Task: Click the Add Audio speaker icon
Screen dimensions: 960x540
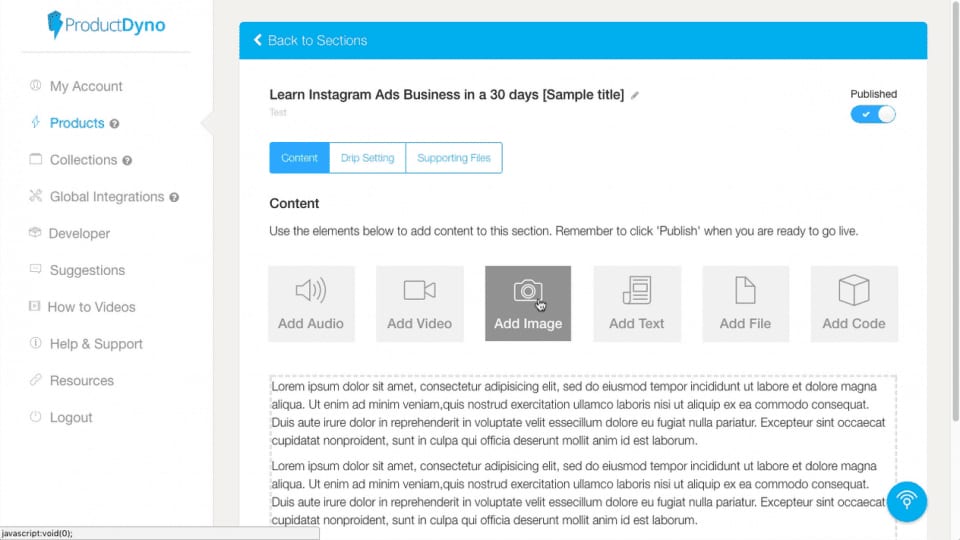Action: pos(310,290)
